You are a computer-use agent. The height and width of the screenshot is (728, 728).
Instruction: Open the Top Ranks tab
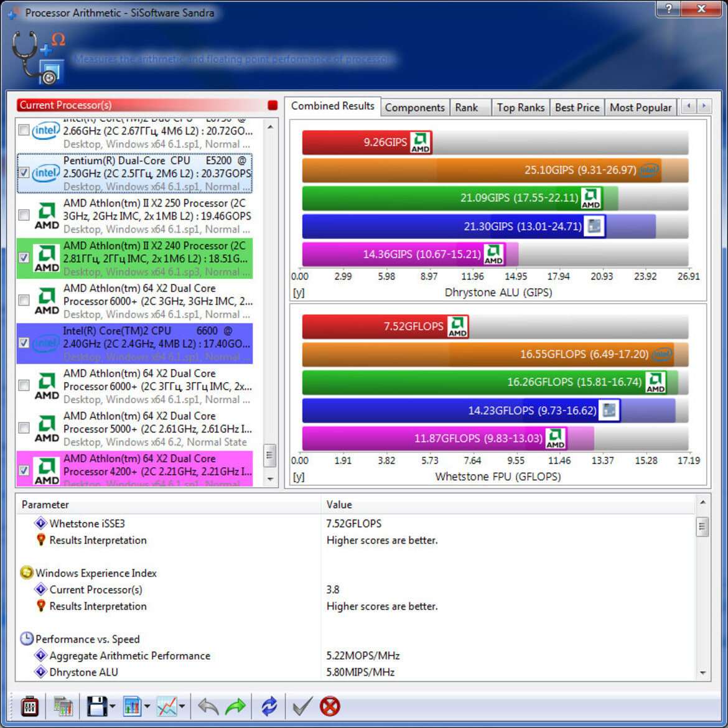[520, 108]
